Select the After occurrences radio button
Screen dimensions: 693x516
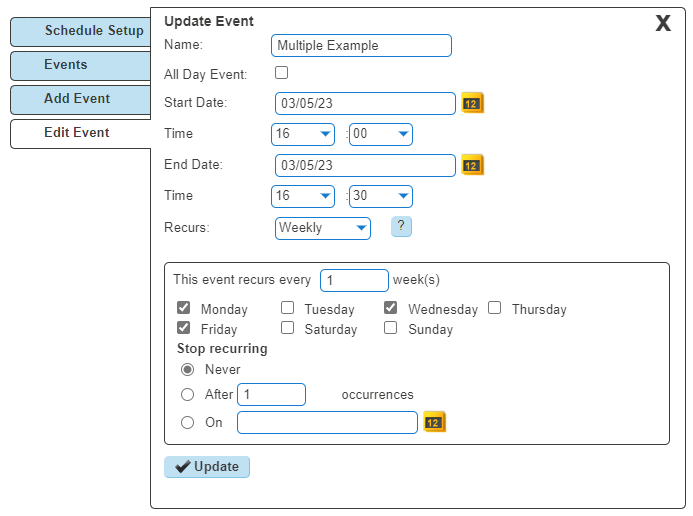click(187, 394)
